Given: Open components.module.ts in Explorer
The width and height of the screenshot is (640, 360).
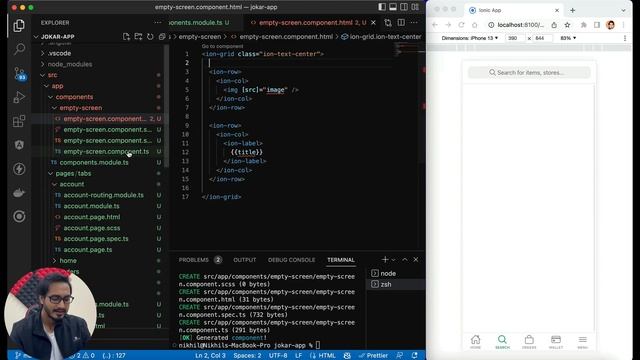Looking at the screenshot, I should pos(94,162).
